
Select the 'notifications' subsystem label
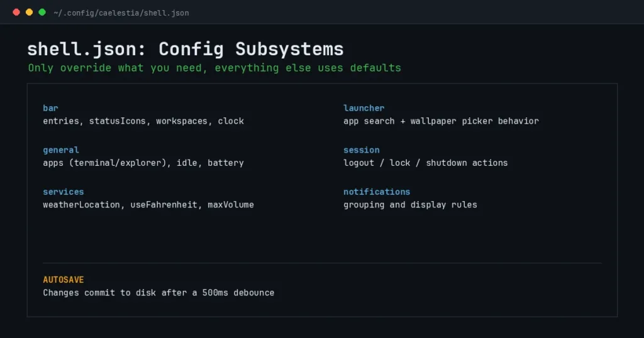tap(377, 192)
